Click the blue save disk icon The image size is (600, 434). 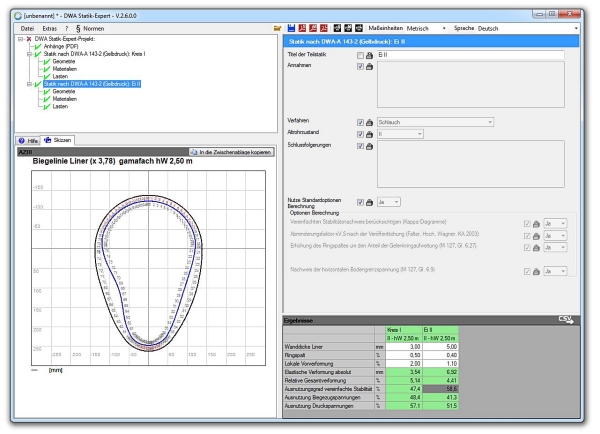(x=289, y=29)
